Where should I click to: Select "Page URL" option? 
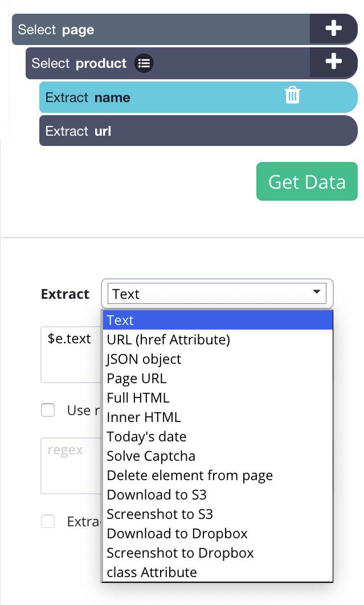pos(137,378)
